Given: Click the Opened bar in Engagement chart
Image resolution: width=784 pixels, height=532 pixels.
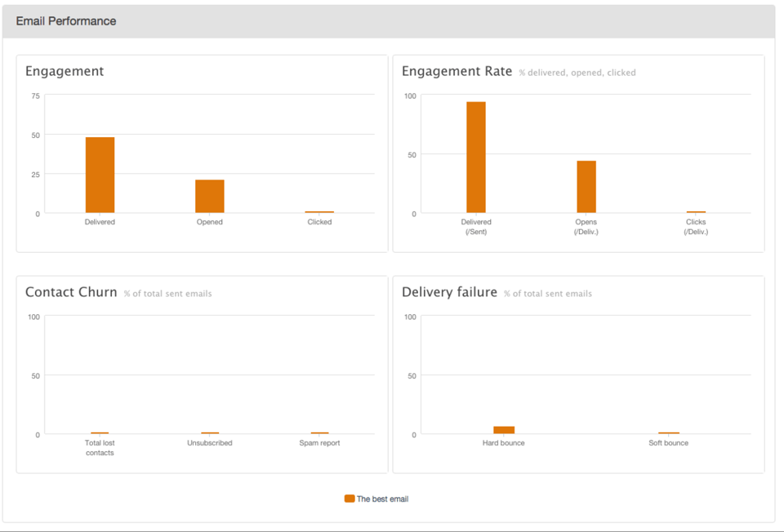Looking at the screenshot, I should click(209, 196).
